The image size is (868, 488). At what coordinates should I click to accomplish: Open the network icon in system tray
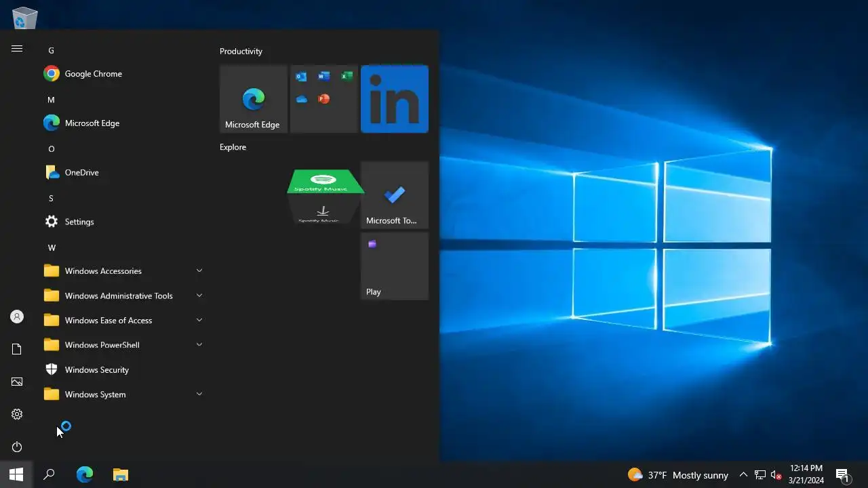pos(760,475)
